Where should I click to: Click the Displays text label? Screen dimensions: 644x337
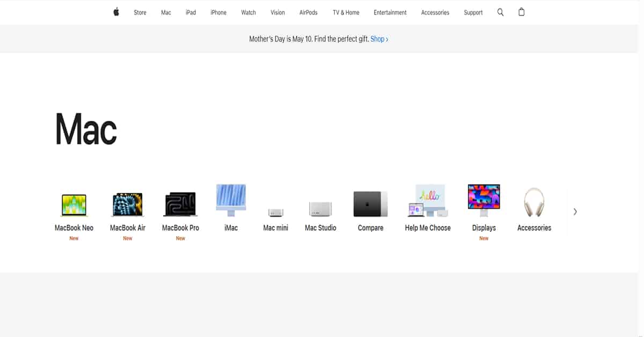pos(484,228)
